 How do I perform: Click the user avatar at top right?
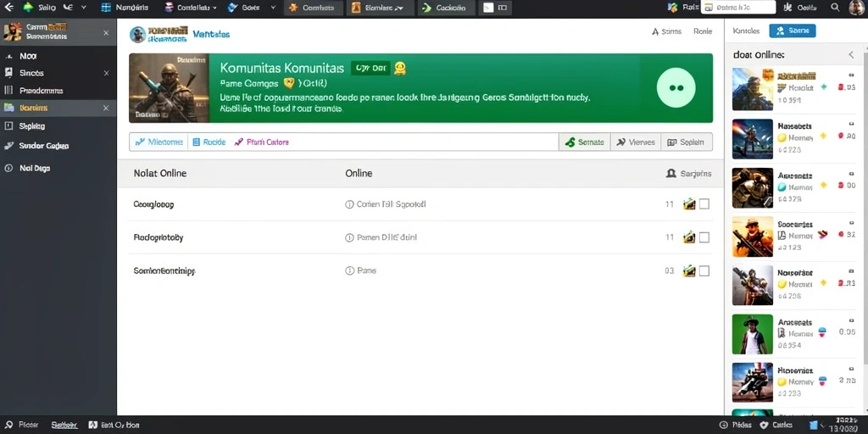pyautogui.click(x=856, y=8)
